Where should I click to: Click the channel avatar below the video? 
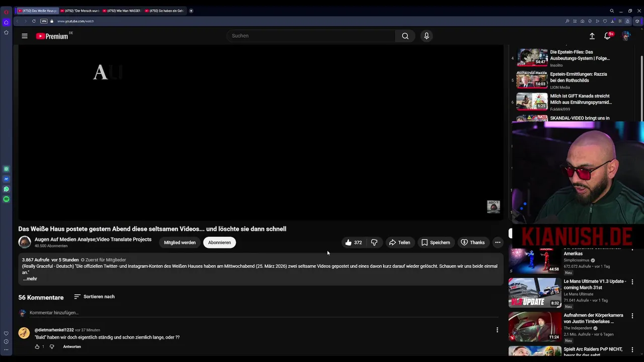point(25,242)
